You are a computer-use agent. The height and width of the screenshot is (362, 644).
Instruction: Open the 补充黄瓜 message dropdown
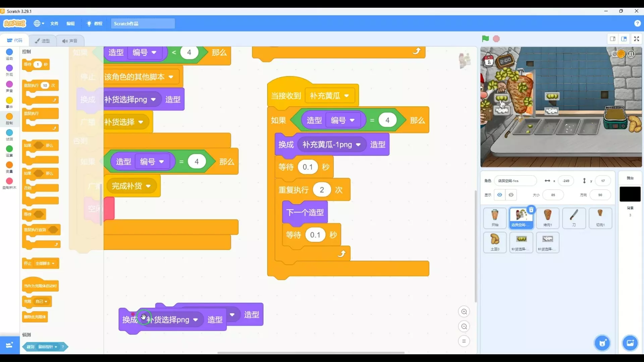point(346,96)
